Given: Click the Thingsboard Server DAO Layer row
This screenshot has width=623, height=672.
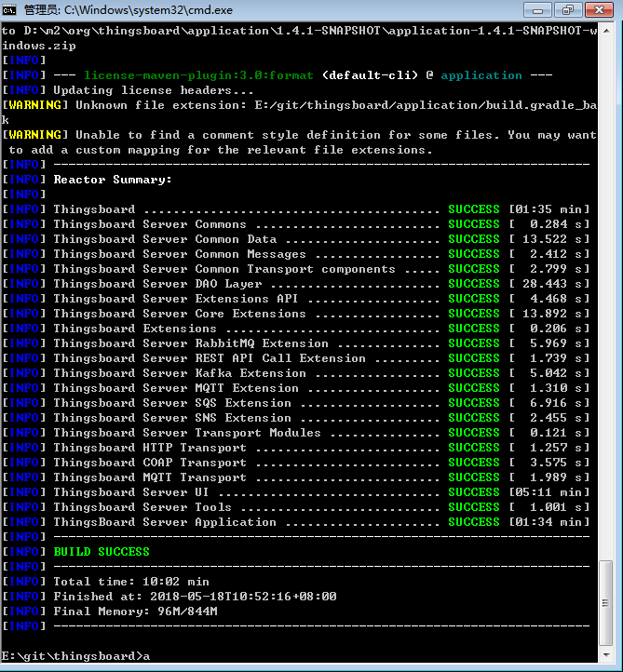Looking at the screenshot, I should [296, 284].
